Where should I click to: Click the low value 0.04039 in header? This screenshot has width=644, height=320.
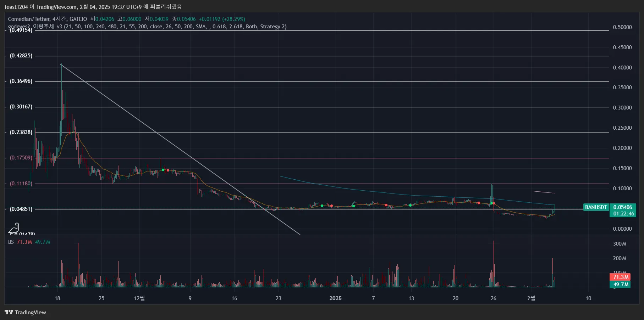(x=159, y=19)
